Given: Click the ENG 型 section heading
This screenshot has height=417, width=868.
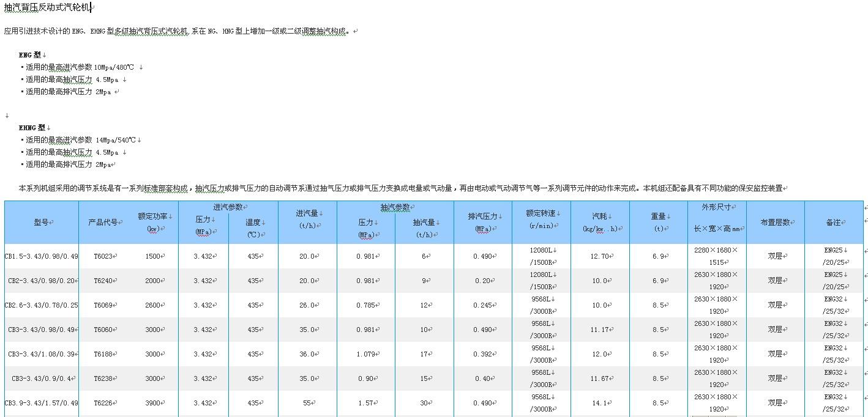Looking at the screenshot, I should [x=31, y=55].
